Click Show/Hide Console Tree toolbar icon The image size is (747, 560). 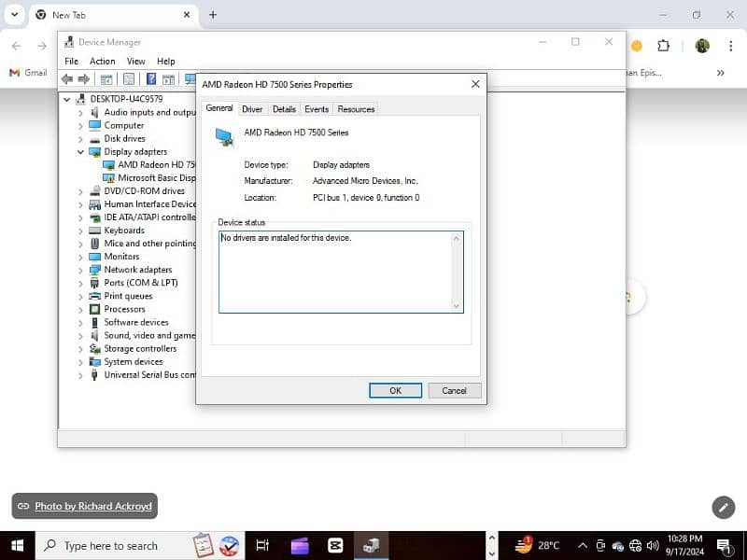tap(106, 79)
